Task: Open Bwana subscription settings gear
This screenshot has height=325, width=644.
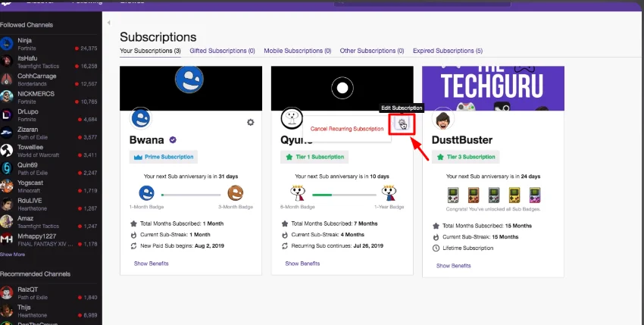Action: point(251,122)
